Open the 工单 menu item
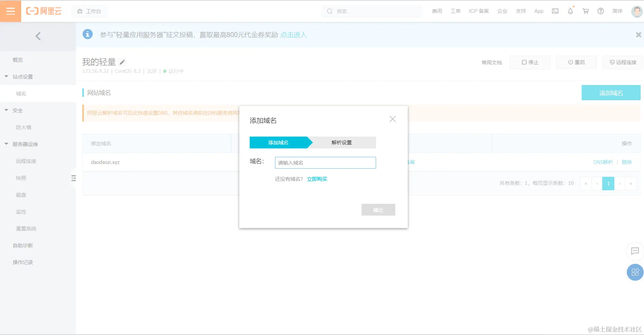The width and height of the screenshot is (644, 335). (456, 11)
